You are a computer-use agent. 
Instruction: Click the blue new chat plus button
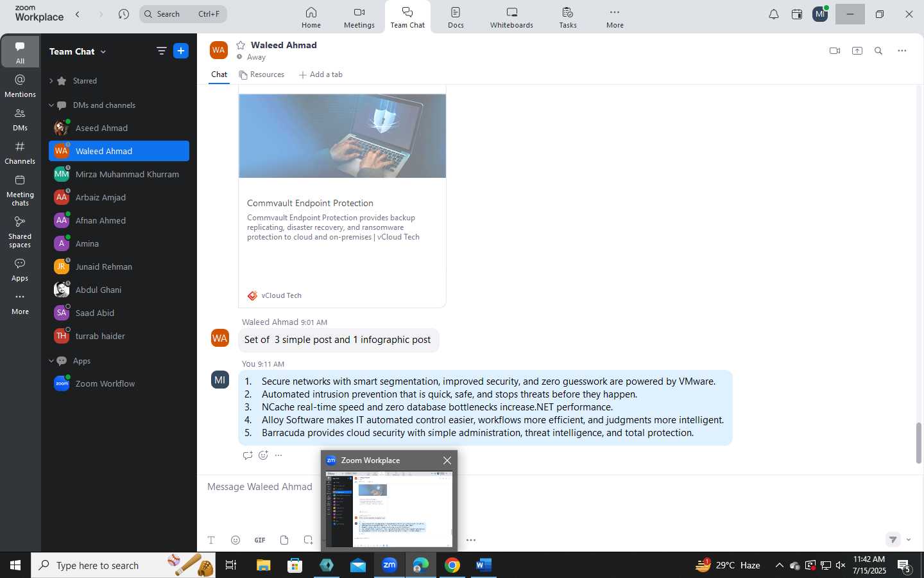pyautogui.click(x=181, y=51)
